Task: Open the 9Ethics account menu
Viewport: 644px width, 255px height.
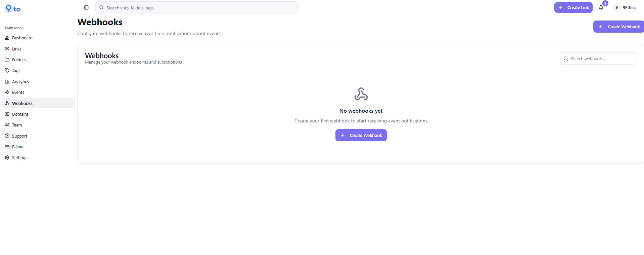Action: [x=625, y=7]
